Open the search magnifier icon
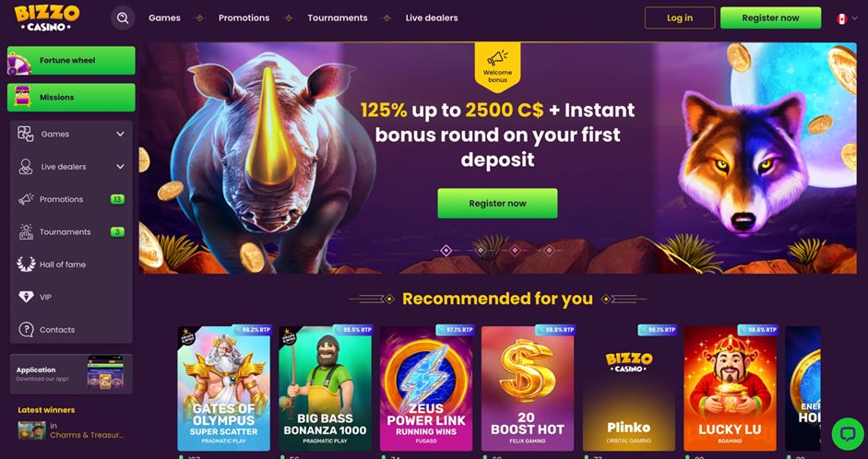This screenshot has width=868, height=459. [123, 18]
